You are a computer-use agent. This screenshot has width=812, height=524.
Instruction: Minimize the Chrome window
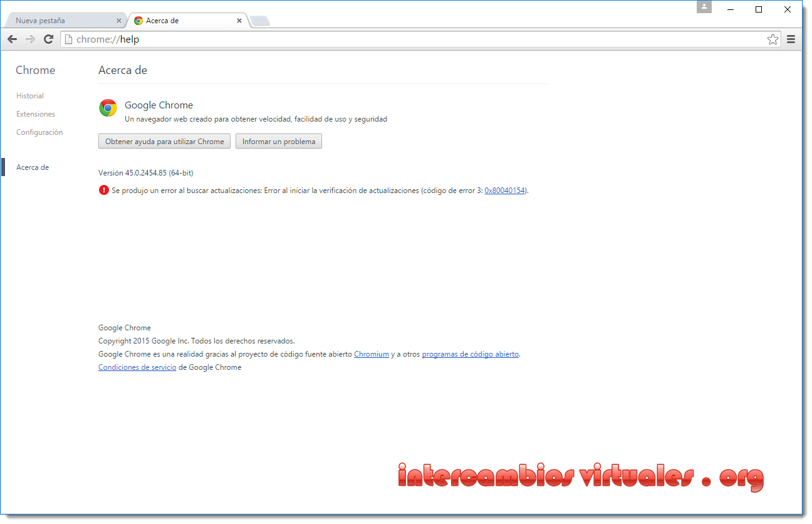tap(731, 9)
